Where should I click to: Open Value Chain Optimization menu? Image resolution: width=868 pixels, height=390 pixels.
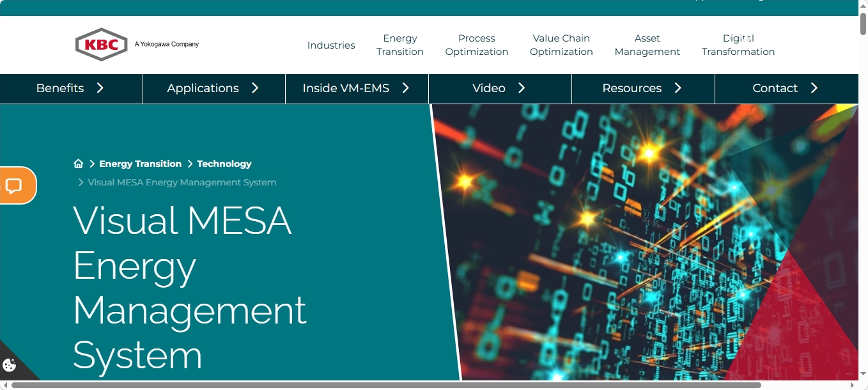[x=561, y=45]
